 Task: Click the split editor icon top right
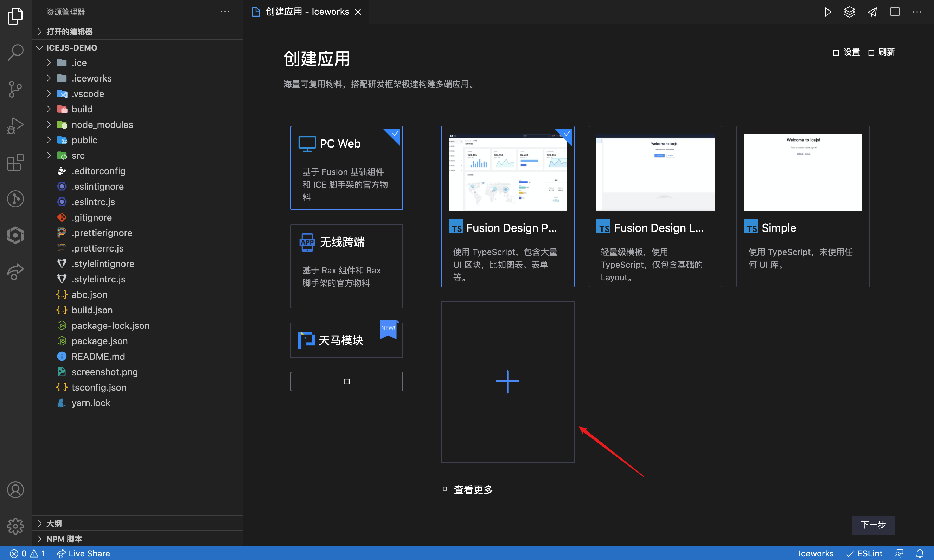(x=895, y=12)
